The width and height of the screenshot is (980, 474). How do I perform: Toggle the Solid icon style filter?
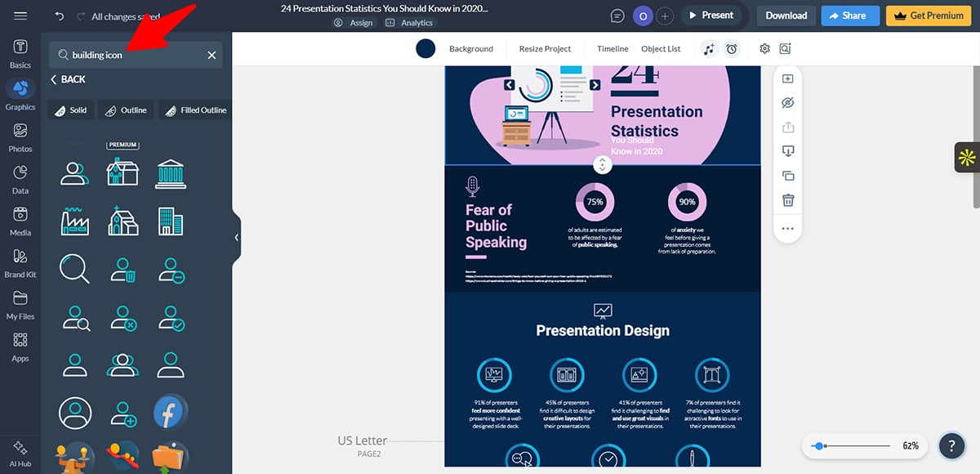tap(70, 110)
